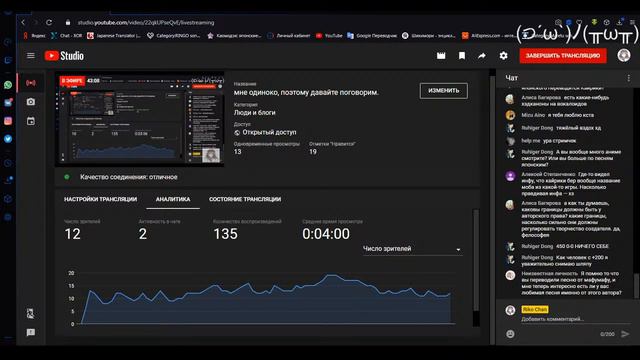Click the Открытый доступ visibility text

coord(269,132)
